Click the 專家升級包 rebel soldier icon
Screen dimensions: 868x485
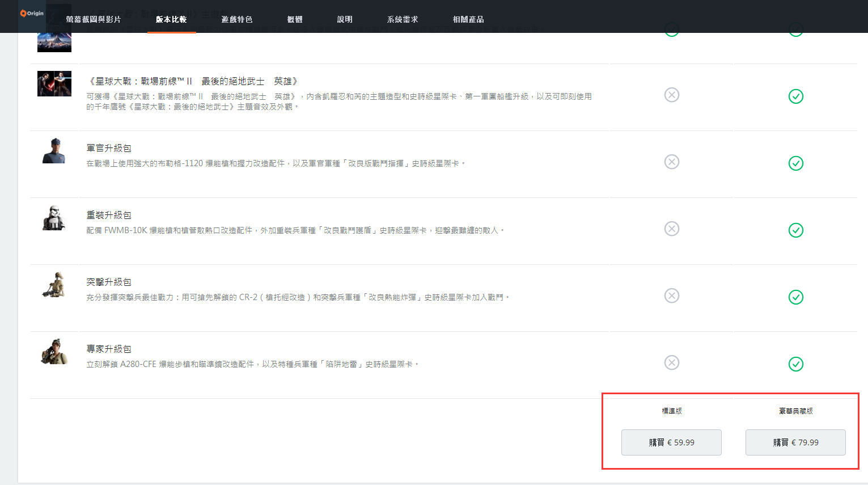pyautogui.click(x=54, y=351)
